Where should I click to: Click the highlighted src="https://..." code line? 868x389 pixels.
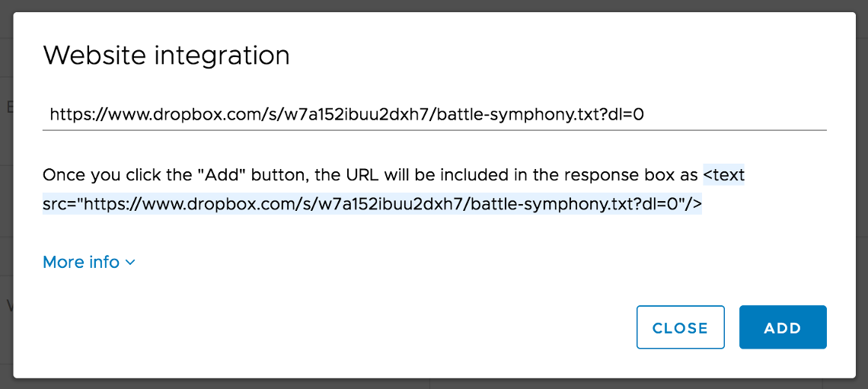[305, 204]
